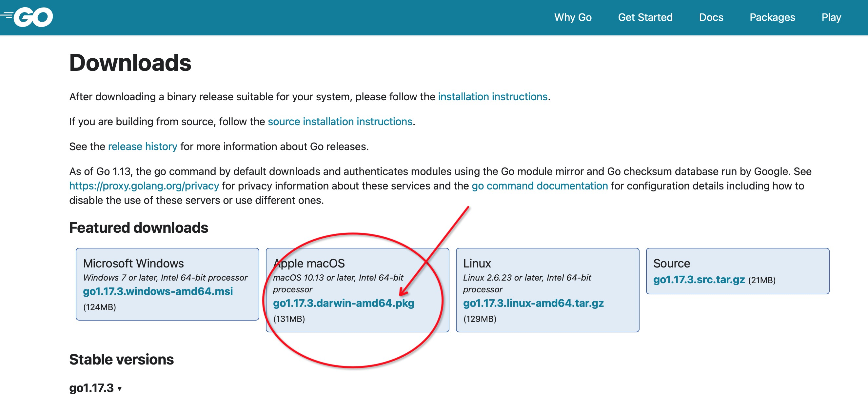
Task: Visit the proxy.golang.org/privacy link
Action: [144, 186]
